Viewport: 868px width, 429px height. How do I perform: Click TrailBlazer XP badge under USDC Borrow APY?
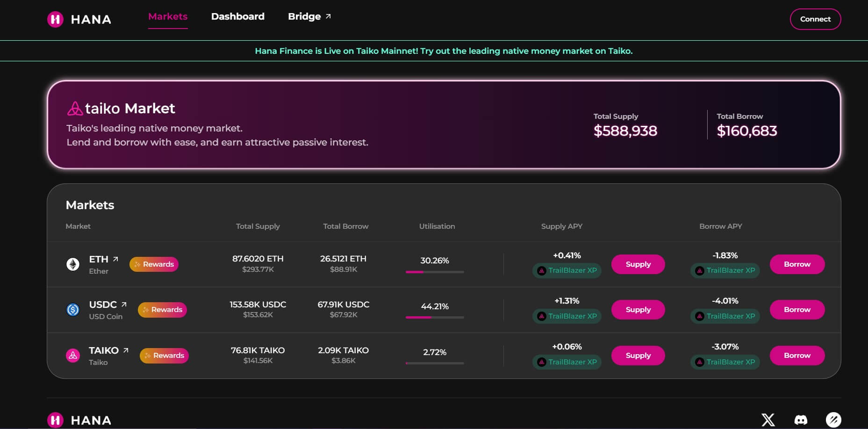[725, 316]
